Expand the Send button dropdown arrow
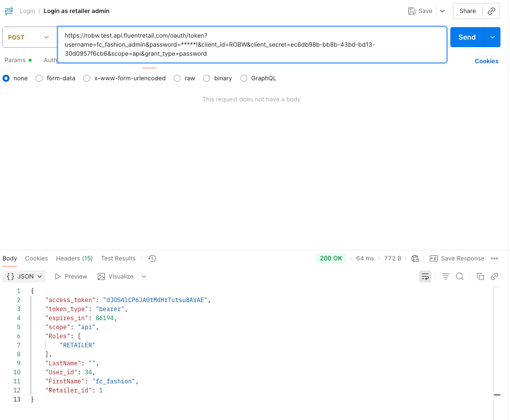This screenshot has height=420, width=510. tap(492, 37)
